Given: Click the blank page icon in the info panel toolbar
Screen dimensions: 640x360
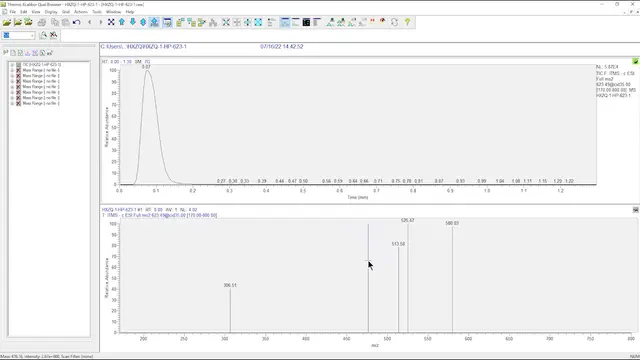Looking at the screenshot, I should point(13,53).
